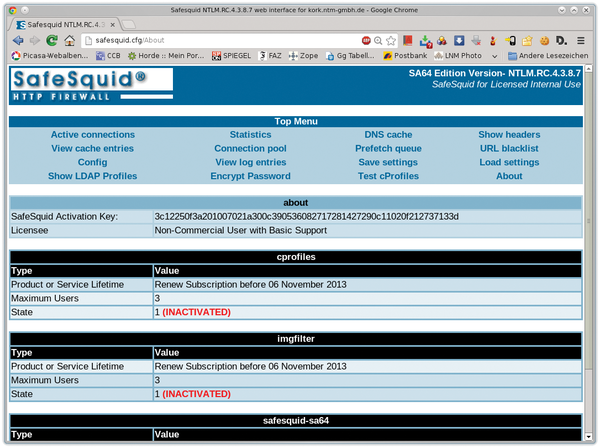Bookmark this page with the star icon

click(x=391, y=41)
